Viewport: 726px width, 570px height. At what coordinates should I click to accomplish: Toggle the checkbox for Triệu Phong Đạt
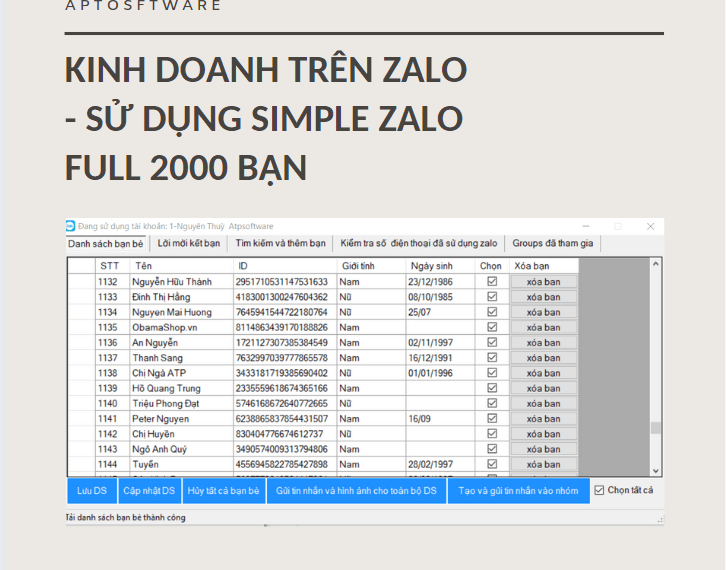point(492,403)
